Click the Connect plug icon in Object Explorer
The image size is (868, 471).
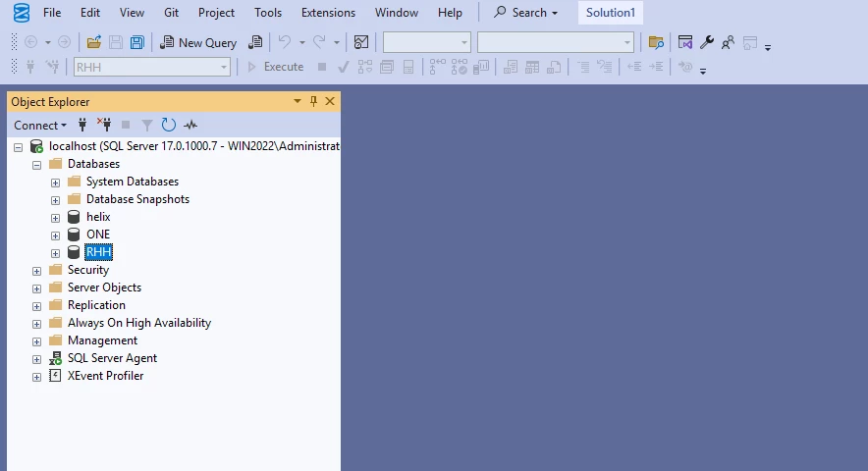(82, 125)
